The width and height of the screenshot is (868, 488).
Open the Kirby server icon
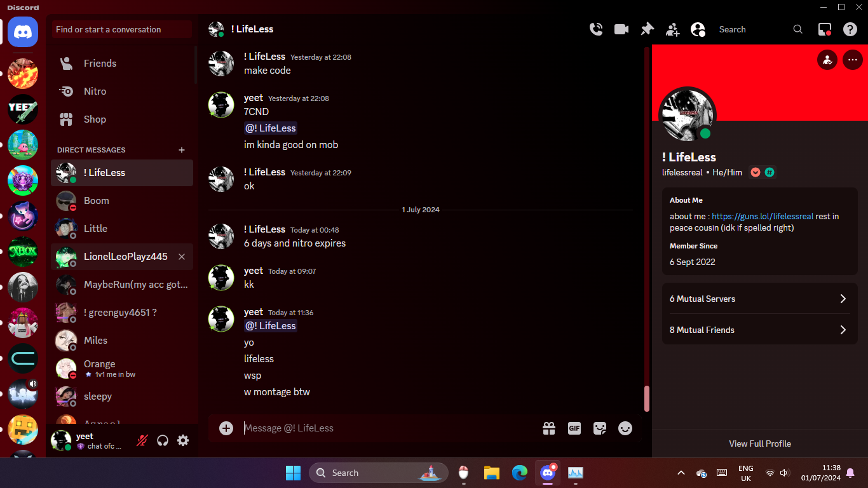click(23, 145)
